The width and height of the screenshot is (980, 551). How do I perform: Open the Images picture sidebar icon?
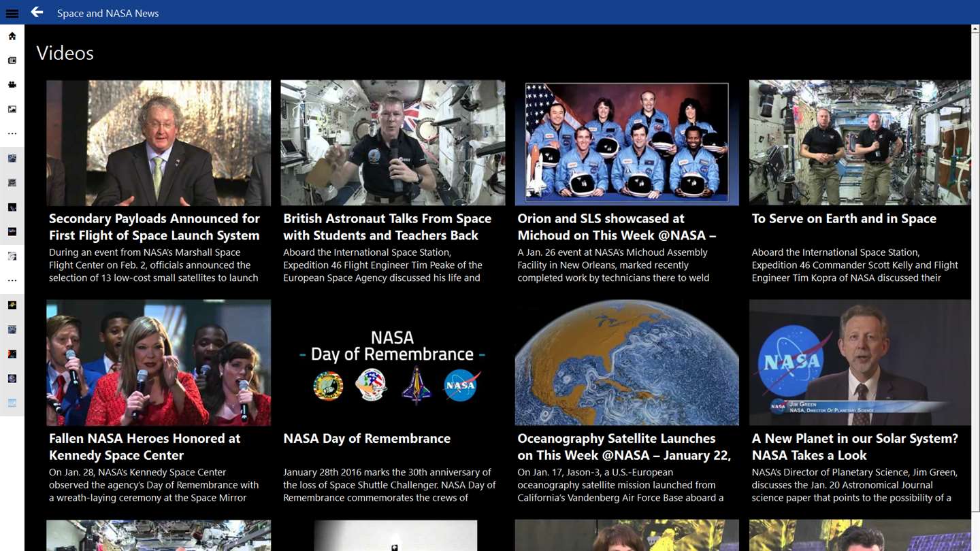[12, 110]
